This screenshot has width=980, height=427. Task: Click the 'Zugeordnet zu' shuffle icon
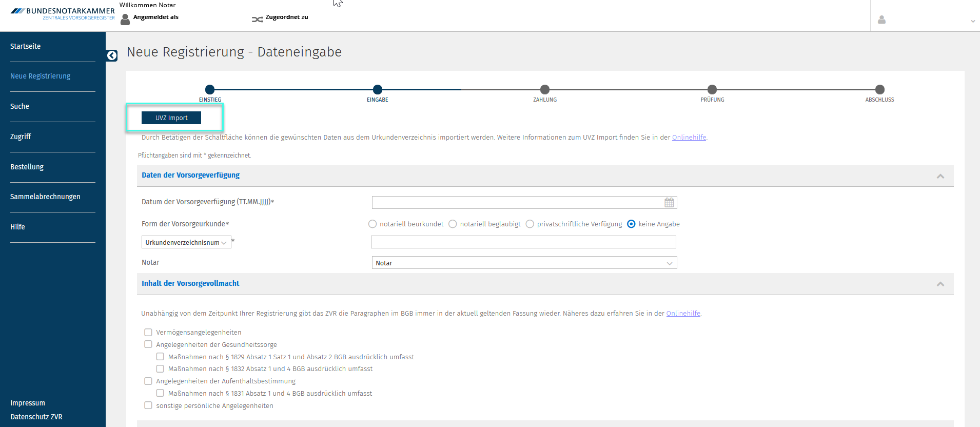257,20
